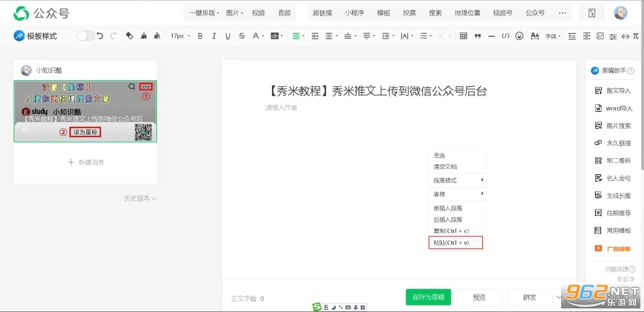Screen dimensions: 644x312
Task: Open word导入 tool
Action: tap(613, 108)
